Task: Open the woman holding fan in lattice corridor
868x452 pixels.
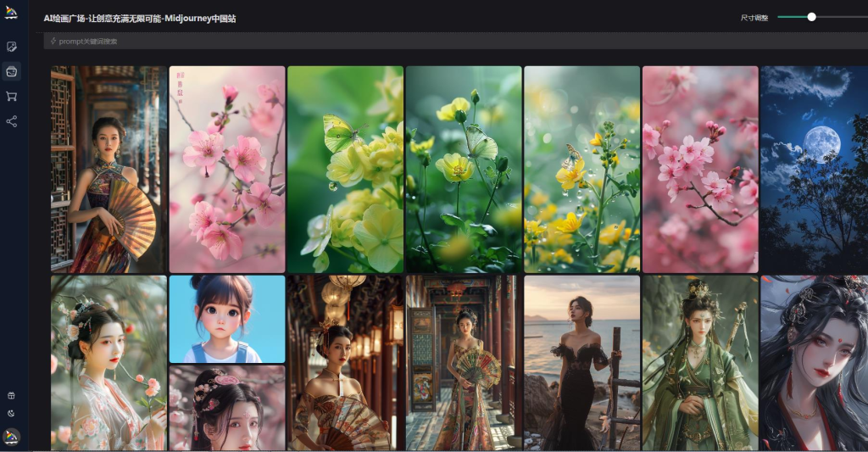Action: (108, 170)
